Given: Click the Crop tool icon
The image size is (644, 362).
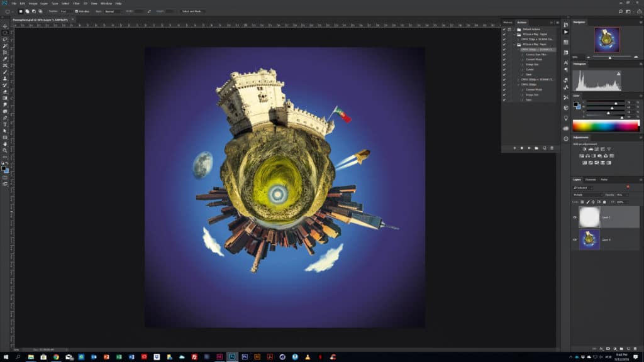Looking at the screenshot, I should 5,52.
